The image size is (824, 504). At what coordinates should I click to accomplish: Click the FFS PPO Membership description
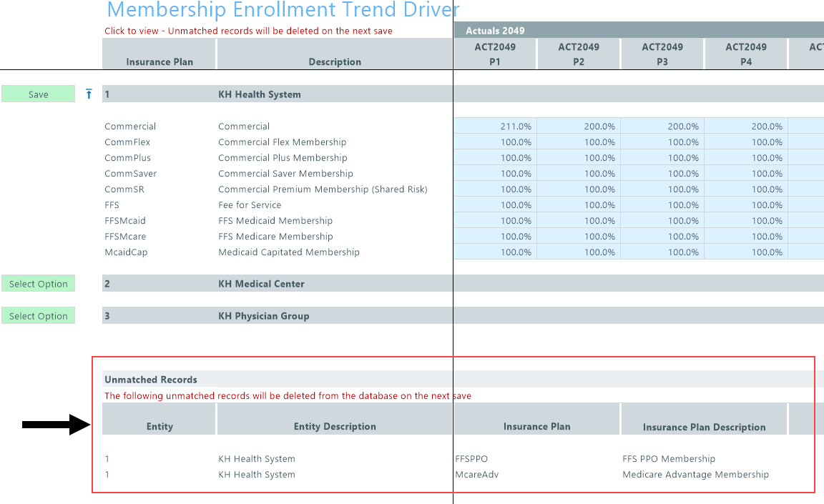click(x=669, y=458)
